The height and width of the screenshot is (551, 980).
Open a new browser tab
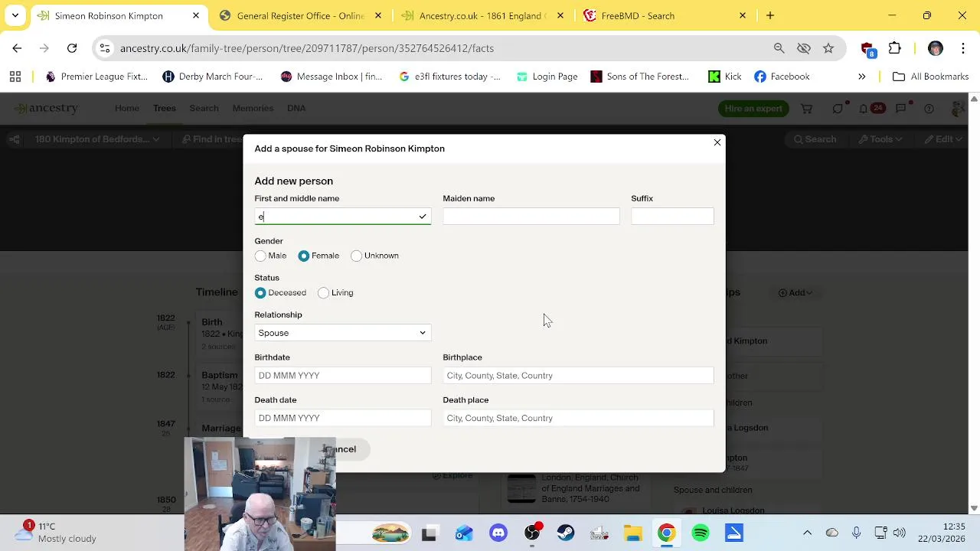(x=770, y=15)
